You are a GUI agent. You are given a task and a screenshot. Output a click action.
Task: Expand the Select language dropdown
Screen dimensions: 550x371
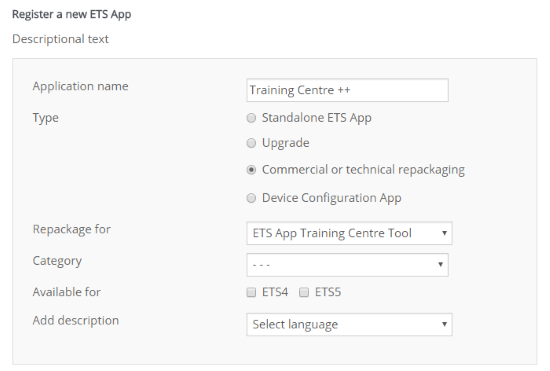(x=349, y=324)
